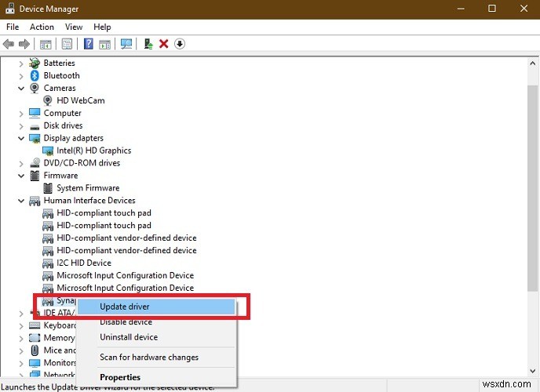This screenshot has width=540, height=392.
Task: Expand the Keyboards category
Action: click(x=21, y=326)
